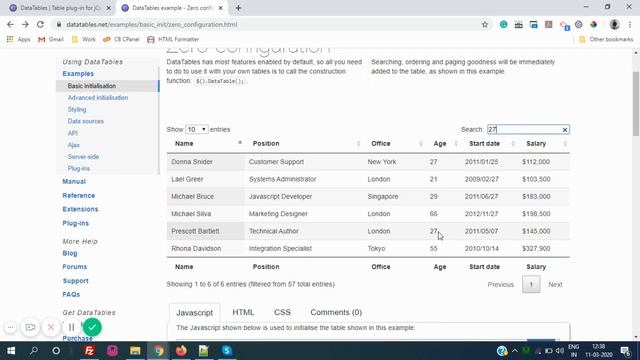Screen dimensions: 640x360
Task: Open Windows Start menu
Action: (x=11, y=351)
